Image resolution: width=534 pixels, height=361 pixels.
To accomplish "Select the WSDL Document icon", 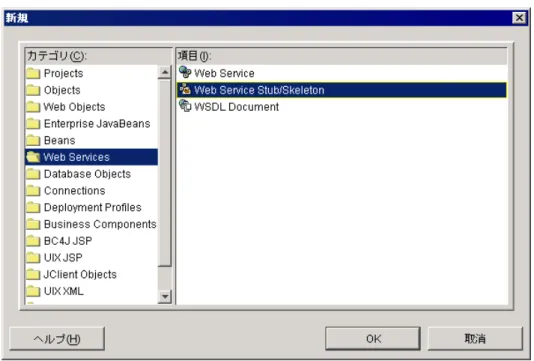I will tap(185, 106).
